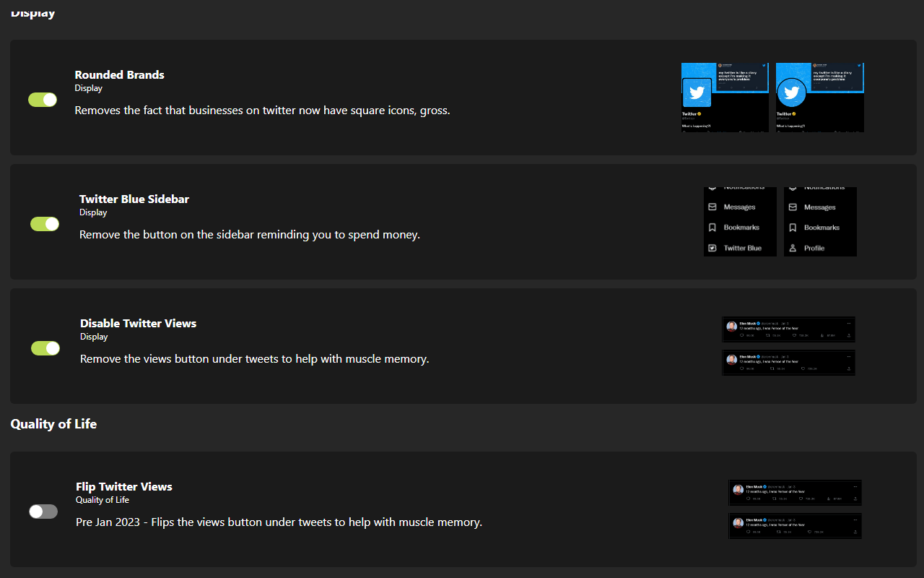Click the Twitter Blue Sidebar title
The image size is (924, 578).
(x=134, y=199)
